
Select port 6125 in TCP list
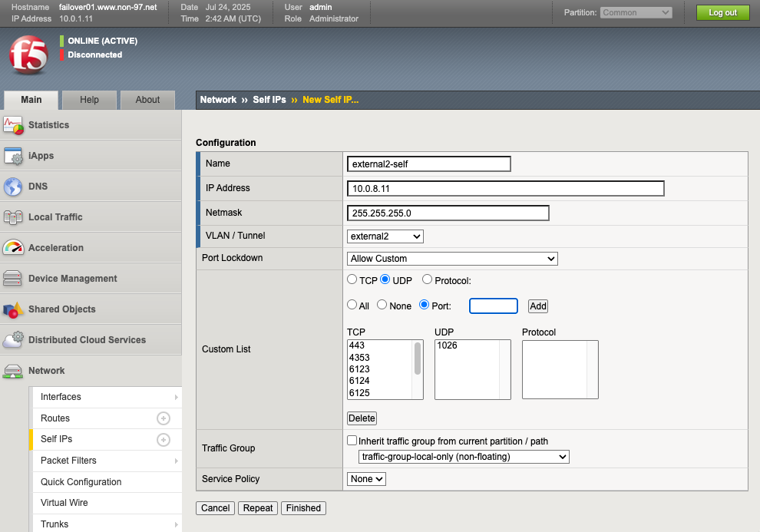coord(379,393)
